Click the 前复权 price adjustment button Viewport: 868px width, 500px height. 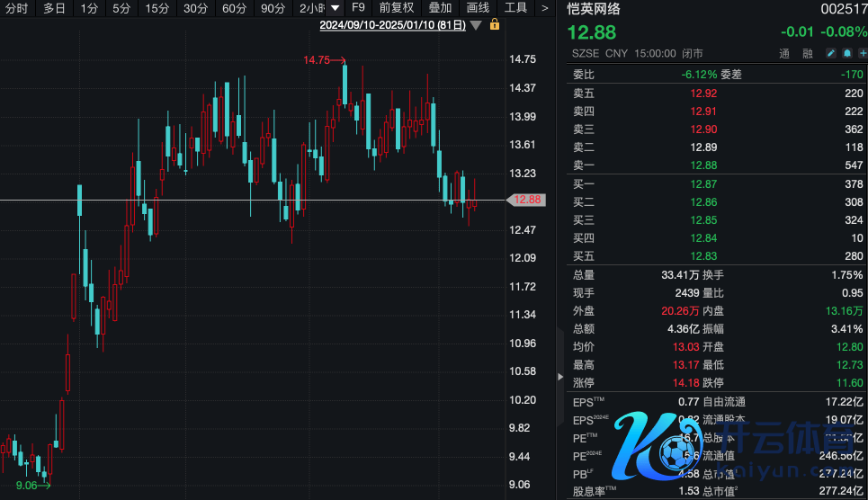tap(397, 8)
